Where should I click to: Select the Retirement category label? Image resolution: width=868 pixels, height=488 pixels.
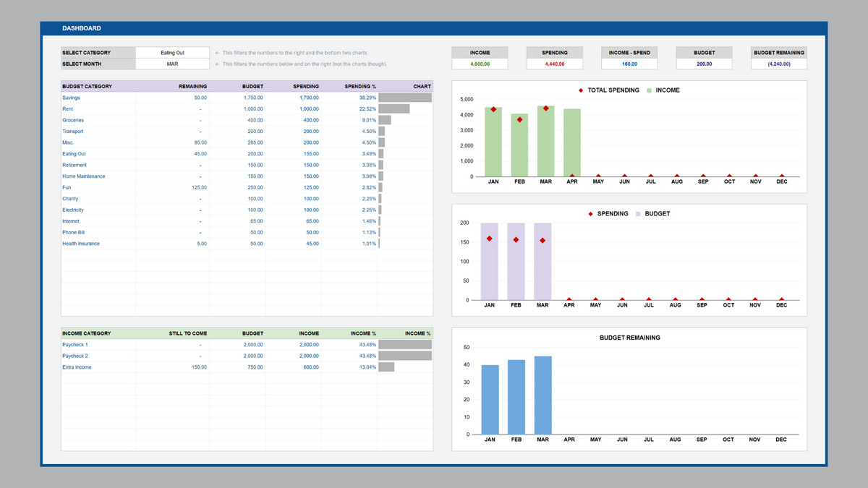[x=75, y=165]
